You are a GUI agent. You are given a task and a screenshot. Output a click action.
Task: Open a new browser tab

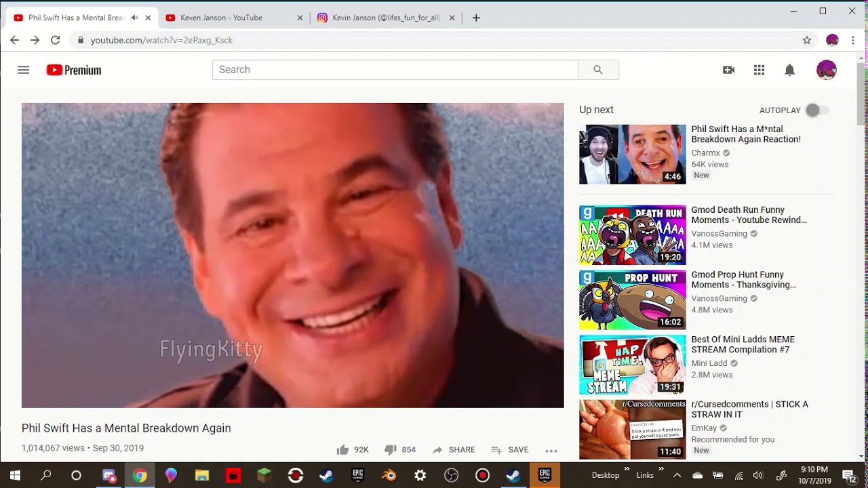tap(476, 18)
